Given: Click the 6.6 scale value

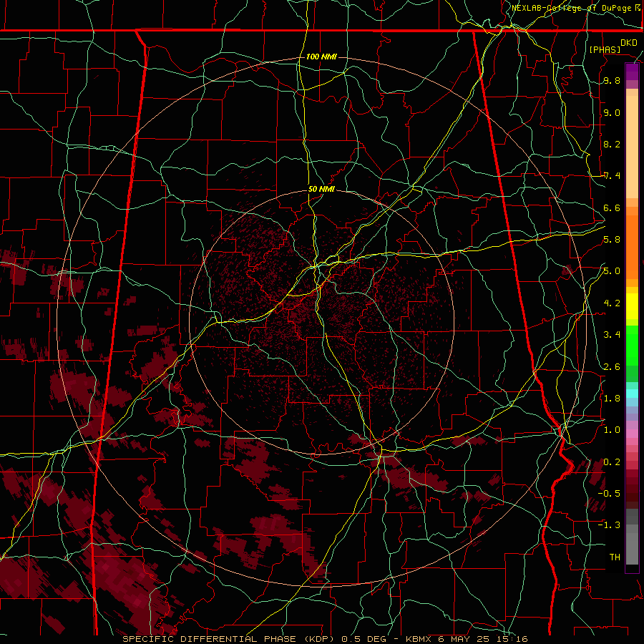Looking at the screenshot, I should [x=612, y=208].
